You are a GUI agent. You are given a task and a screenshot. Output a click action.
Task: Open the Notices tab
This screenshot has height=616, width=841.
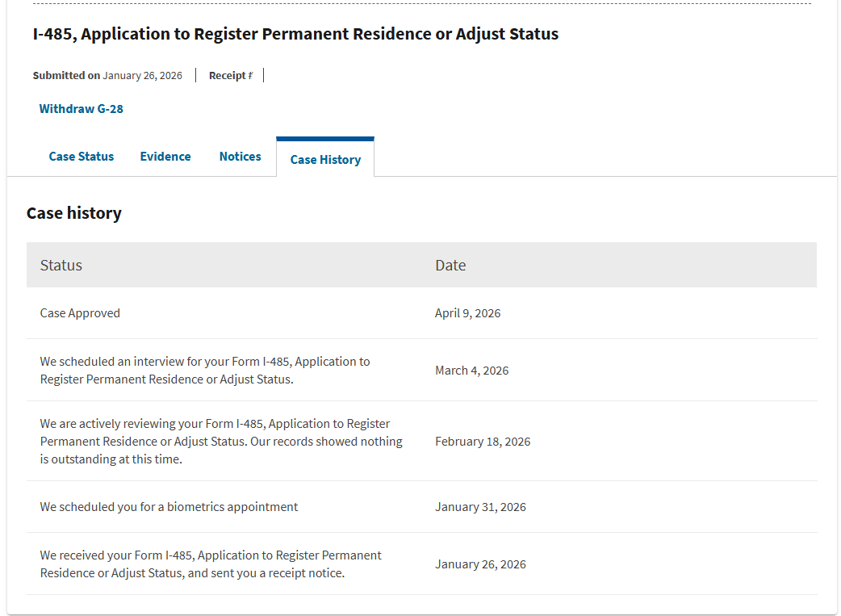[241, 157]
